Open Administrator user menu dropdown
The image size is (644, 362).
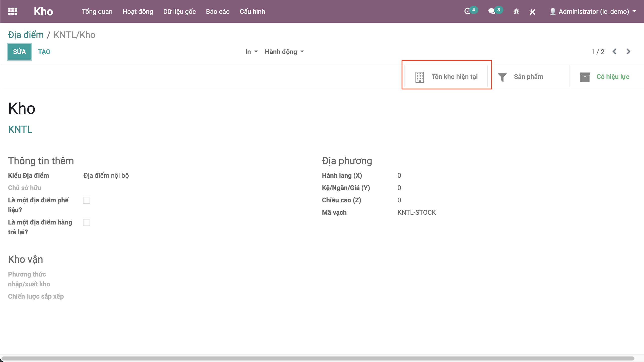click(x=593, y=12)
